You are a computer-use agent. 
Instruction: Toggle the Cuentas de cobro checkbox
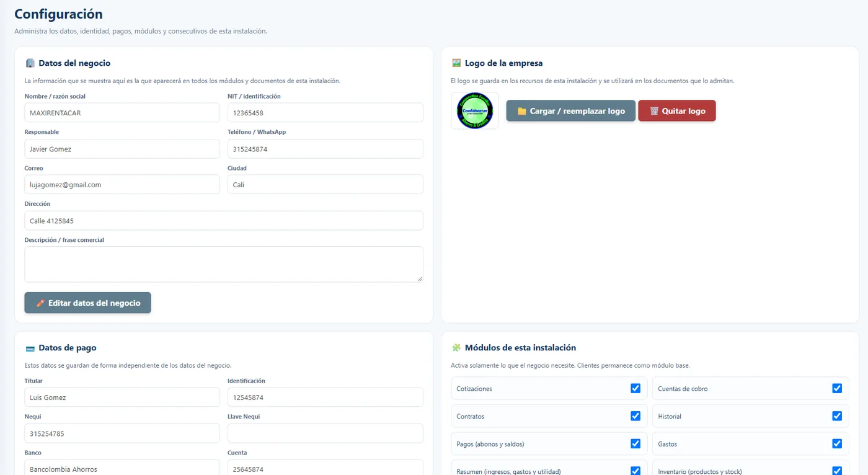point(837,388)
